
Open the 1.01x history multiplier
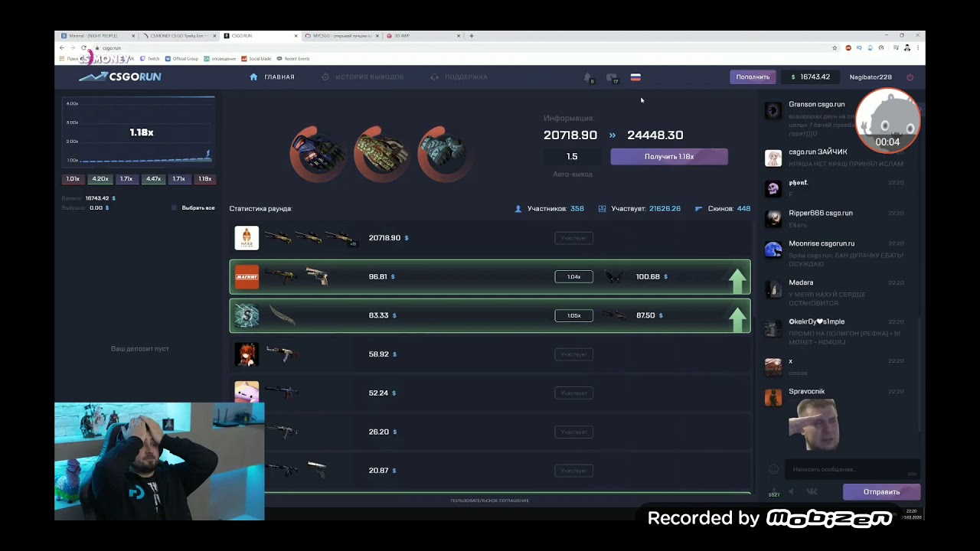tap(73, 179)
